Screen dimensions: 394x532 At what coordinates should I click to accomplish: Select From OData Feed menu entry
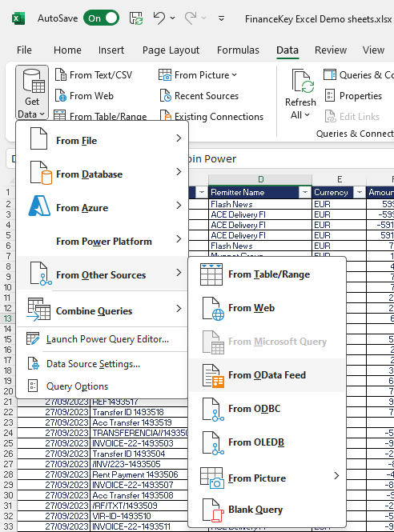pos(267,375)
